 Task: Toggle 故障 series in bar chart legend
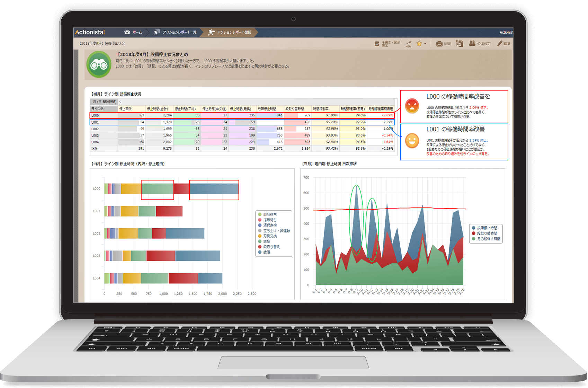click(266, 252)
